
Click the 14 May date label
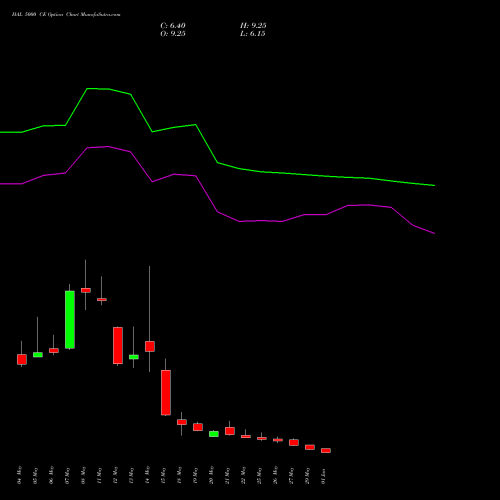coord(147,475)
